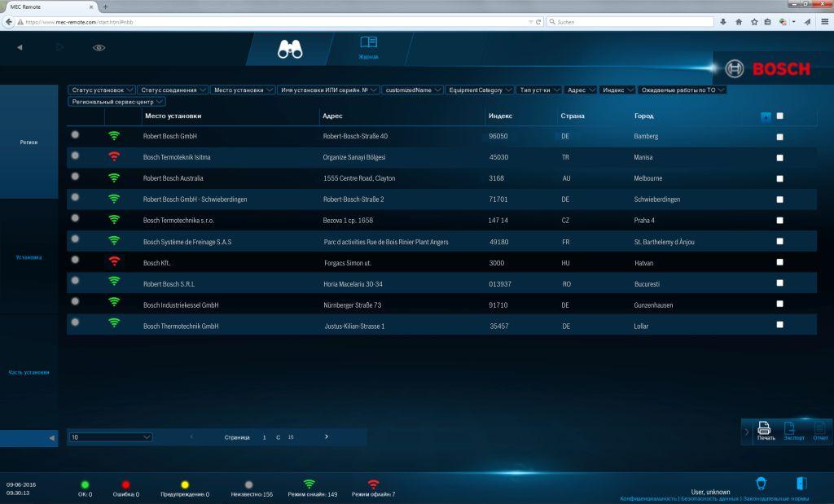The width and height of the screenshot is (834, 504).
Task: Expand the customizedName filter
Action: pyautogui.click(x=412, y=90)
